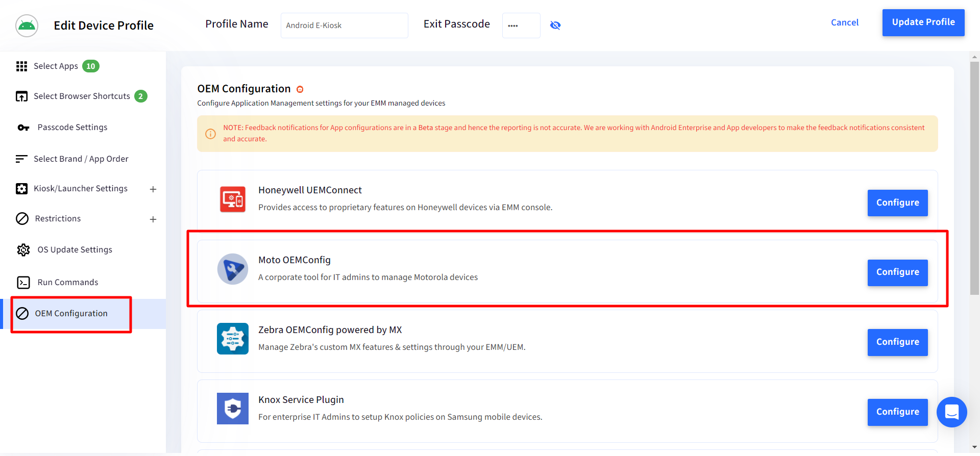
Task: Click the scrollbar down arrow
Action: click(x=974, y=447)
